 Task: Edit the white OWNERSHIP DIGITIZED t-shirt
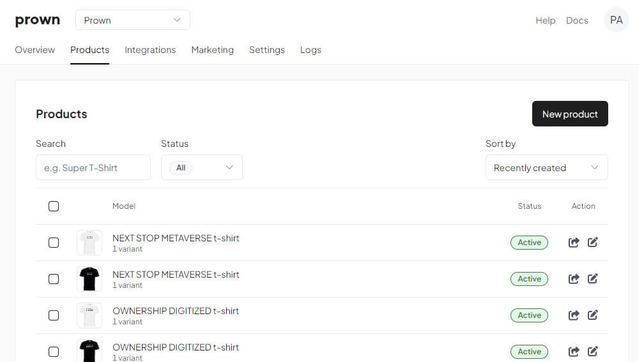pos(592,315)
